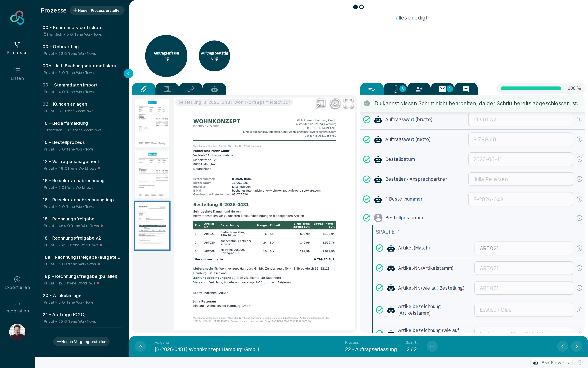This screenshot has width=588, height=368.
Task: Open the history icon near Ask Flowers
Action: 580,362
